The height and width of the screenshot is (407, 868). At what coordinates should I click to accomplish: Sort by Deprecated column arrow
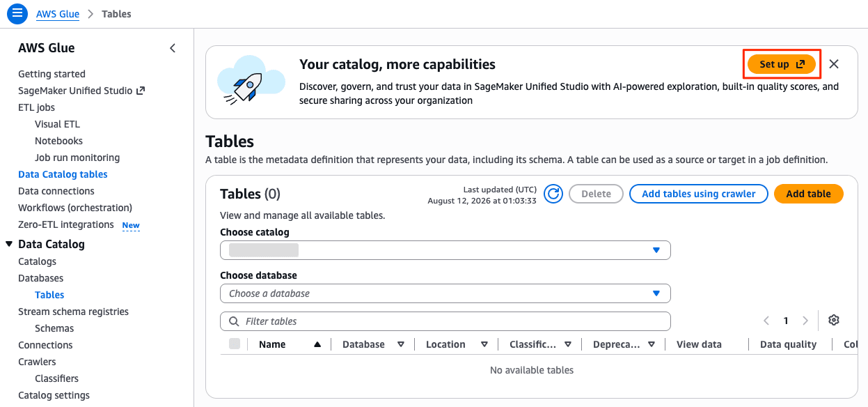[x=652, y=344]
